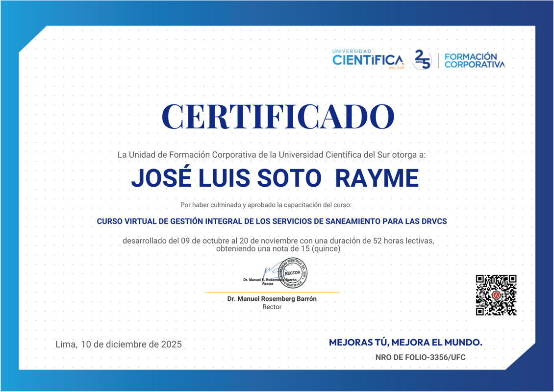
Task: Click 'obteniendo una nota de 15 (quince)'
Action: click(x=278, y=248)
